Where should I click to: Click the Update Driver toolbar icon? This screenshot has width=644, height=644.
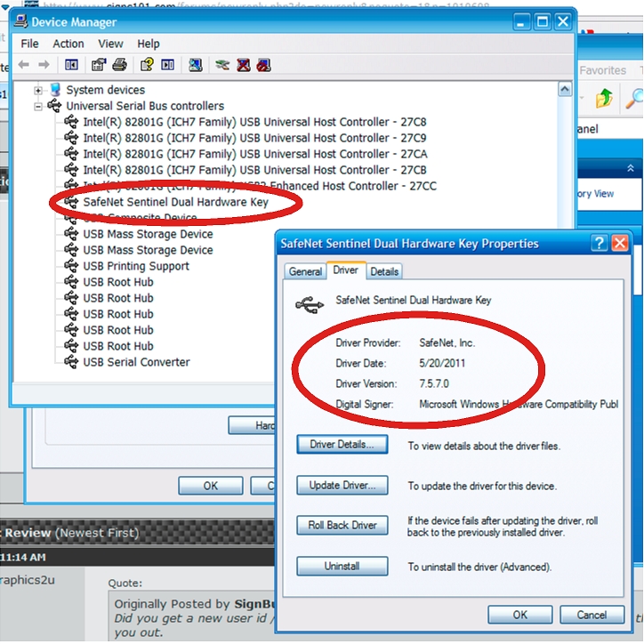[x=222, y=64]
